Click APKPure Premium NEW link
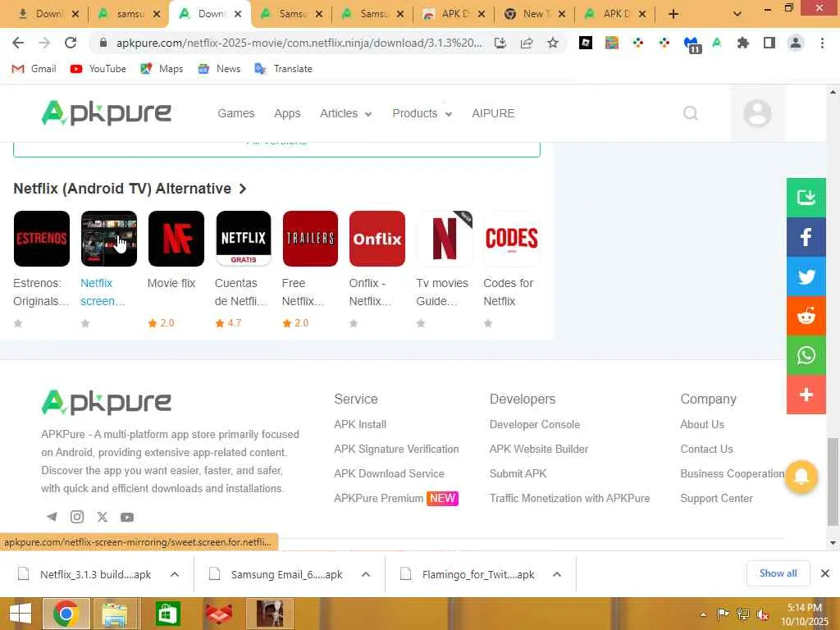The height and width of the screenshot is (630, 840). 396,498
